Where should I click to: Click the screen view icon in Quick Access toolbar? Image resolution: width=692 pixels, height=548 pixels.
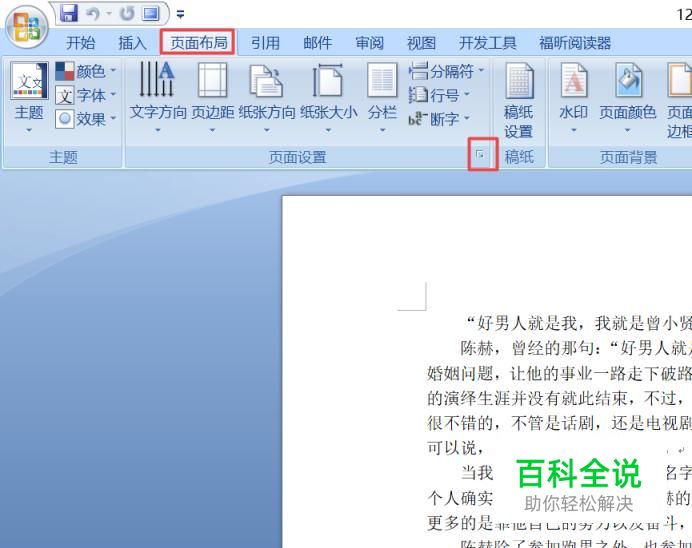tap(150, 14)
